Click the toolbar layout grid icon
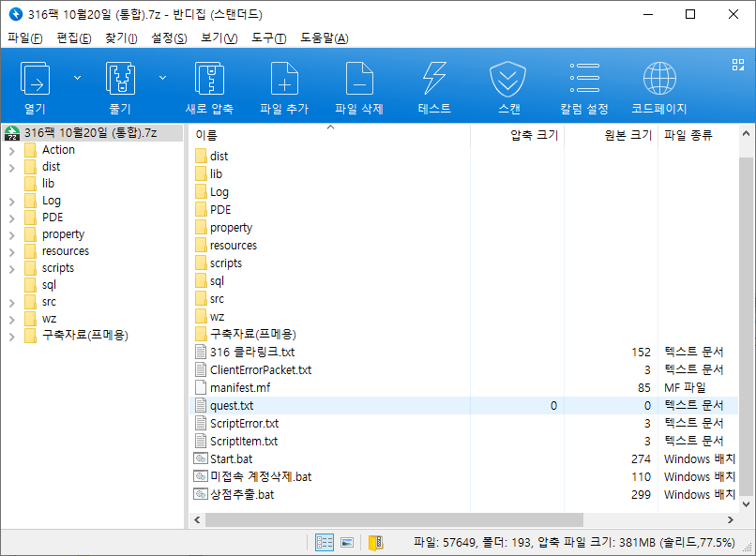The width and height of the screenshot is (756, 556). 737,65
